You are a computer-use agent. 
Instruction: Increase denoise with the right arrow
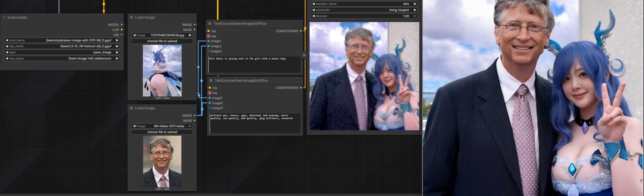[x=415, y=16]
